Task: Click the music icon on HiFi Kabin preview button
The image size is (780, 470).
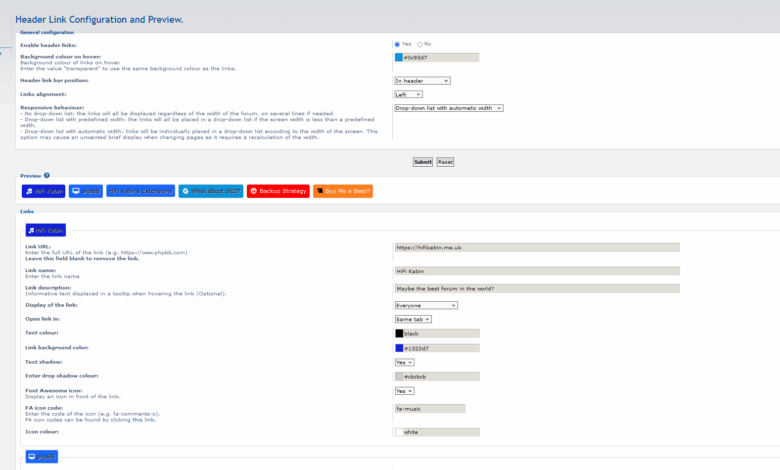Action: pyautogui.click(x=29, y=191)
